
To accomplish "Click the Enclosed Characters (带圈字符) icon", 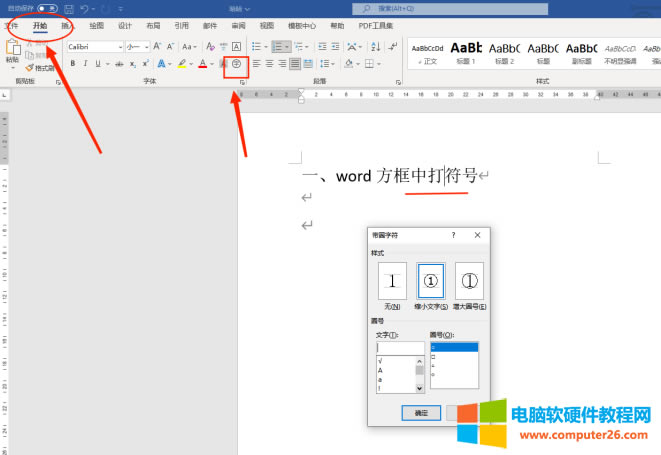I will click(x=237, y=64).
